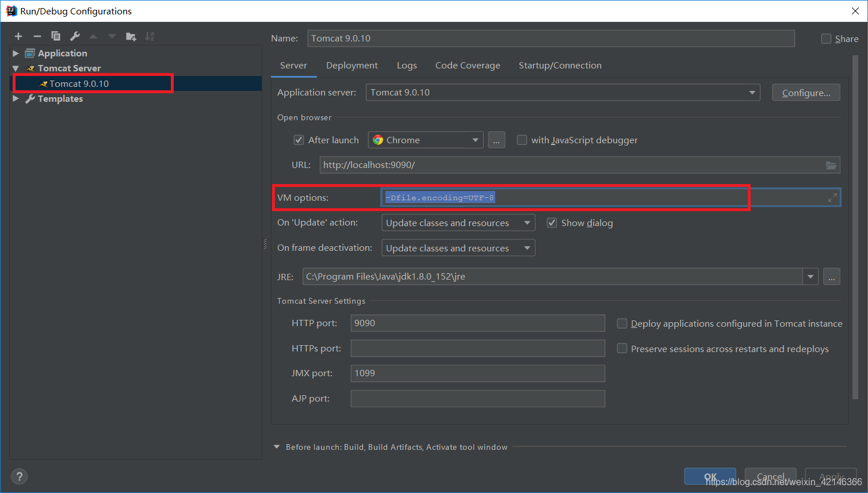The height and width of the screenshot is (493, 868).
Task: Click the JMX port field 1099
Action: pyautogui.click(x=477, y=373)
